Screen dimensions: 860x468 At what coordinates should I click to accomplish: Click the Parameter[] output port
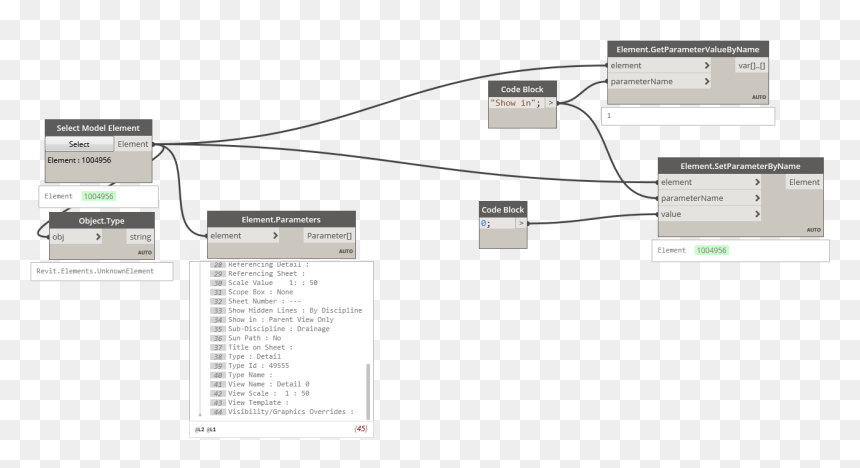click(x=329, y=236)
